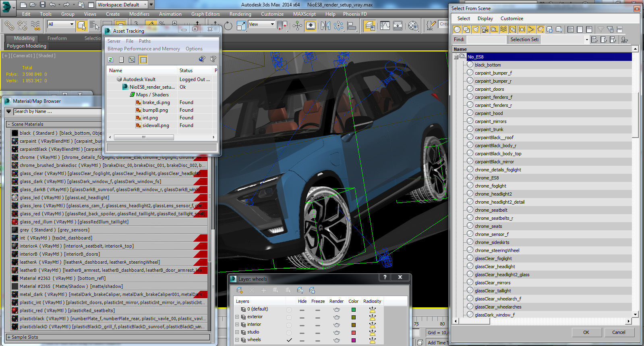Toggle Render teapot for wheels layer

click(x=336, y=340)
